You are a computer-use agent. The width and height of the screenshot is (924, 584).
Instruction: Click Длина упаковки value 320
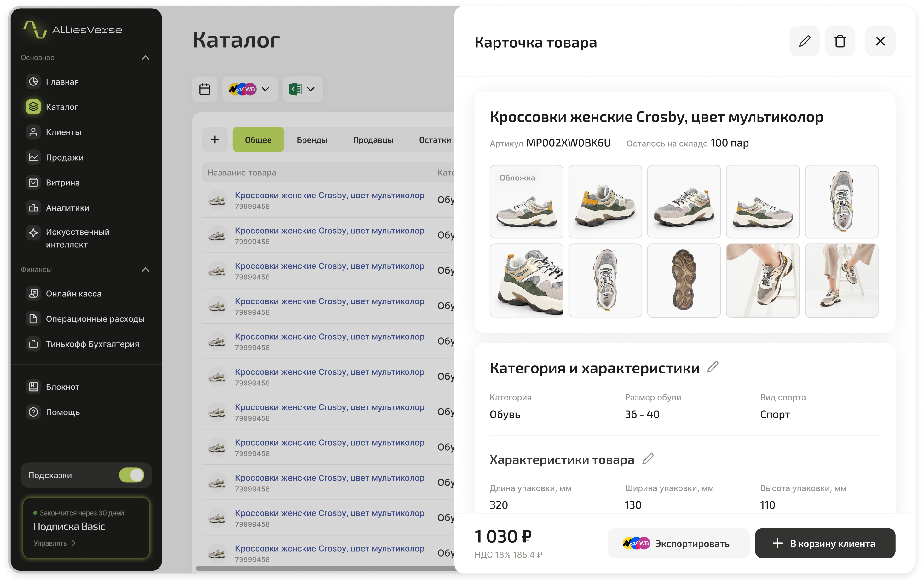coord(499,505)
